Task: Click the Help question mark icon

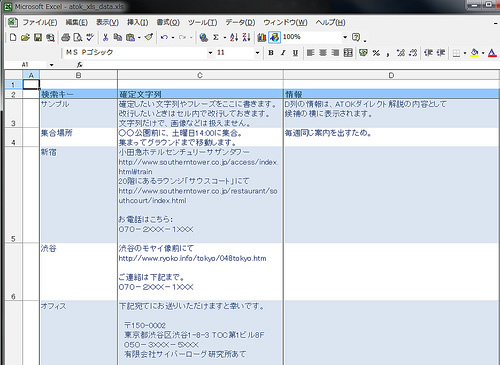Action: click(x=356, y=37)
